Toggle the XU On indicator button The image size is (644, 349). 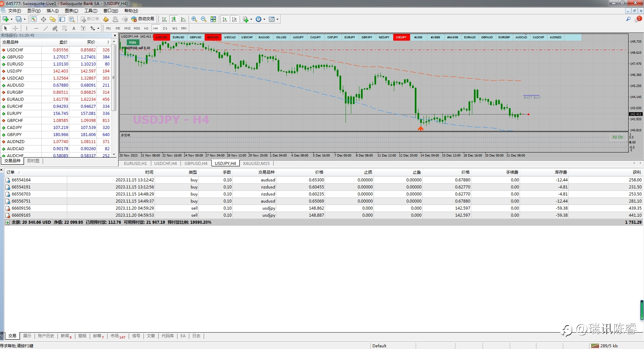(x=617, y=137)
